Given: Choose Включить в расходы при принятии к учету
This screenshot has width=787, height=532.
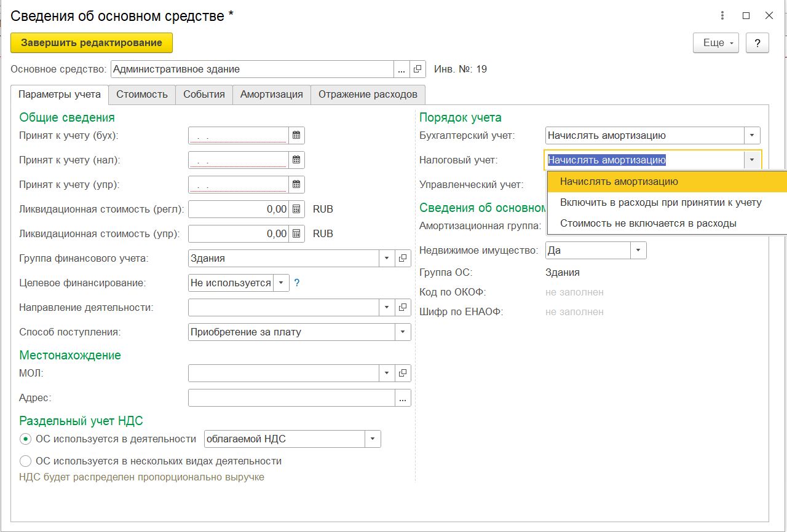Looking at the screenshot, I should pyautogui.click(x=660, y=202).
